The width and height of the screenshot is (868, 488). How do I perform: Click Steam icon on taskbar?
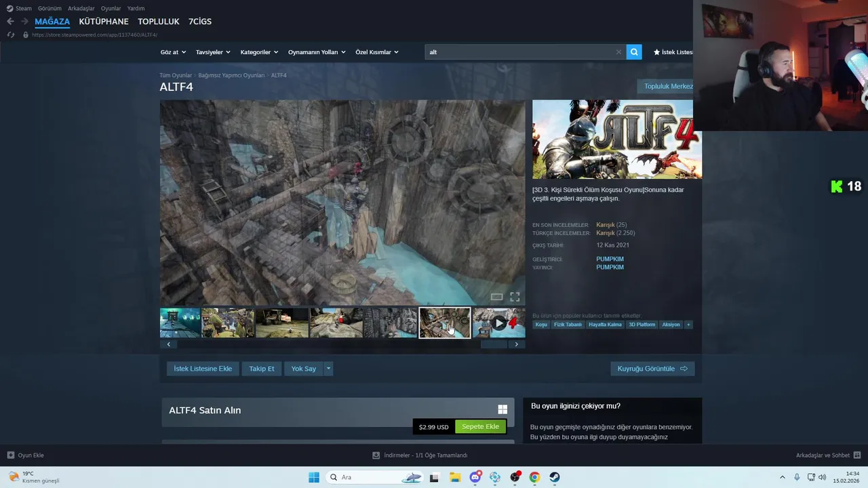pos(555,477)
